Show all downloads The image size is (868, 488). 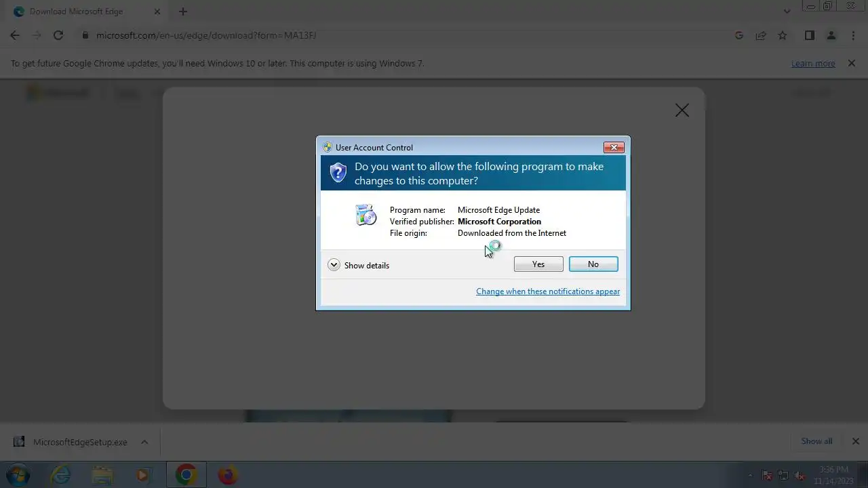[816, 441]
